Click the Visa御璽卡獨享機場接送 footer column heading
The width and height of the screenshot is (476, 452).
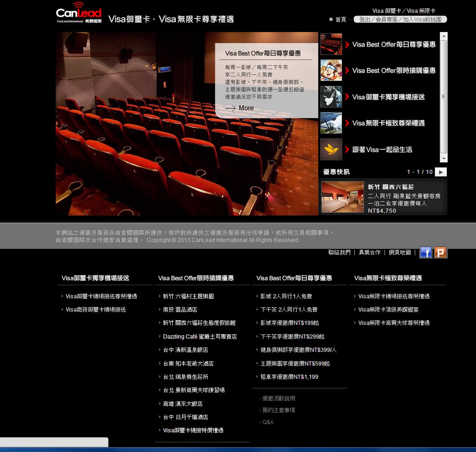pos(95,278)
